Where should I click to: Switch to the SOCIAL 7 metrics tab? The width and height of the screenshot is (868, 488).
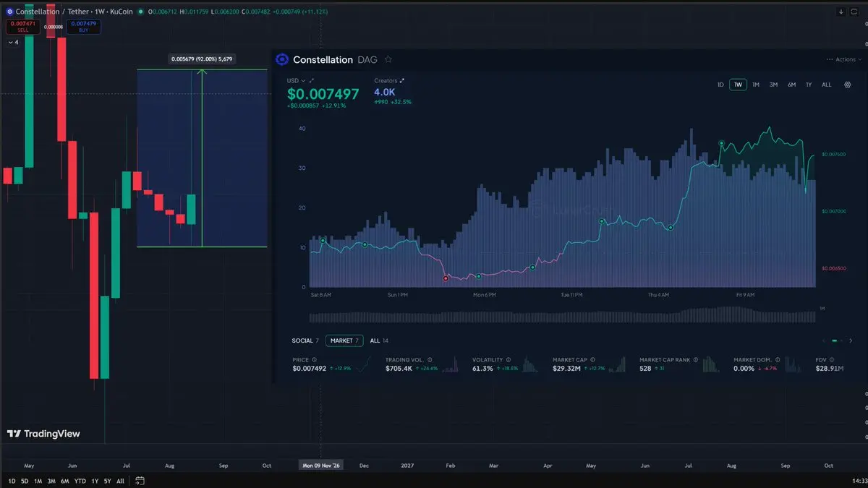click(x=305, y=341)
